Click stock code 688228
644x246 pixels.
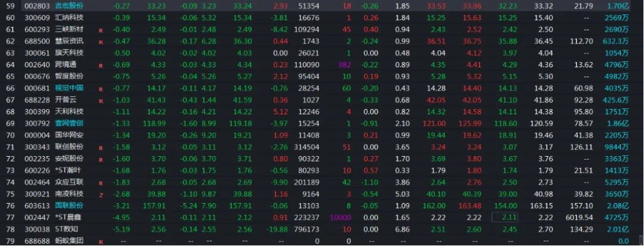coord(37,100)
